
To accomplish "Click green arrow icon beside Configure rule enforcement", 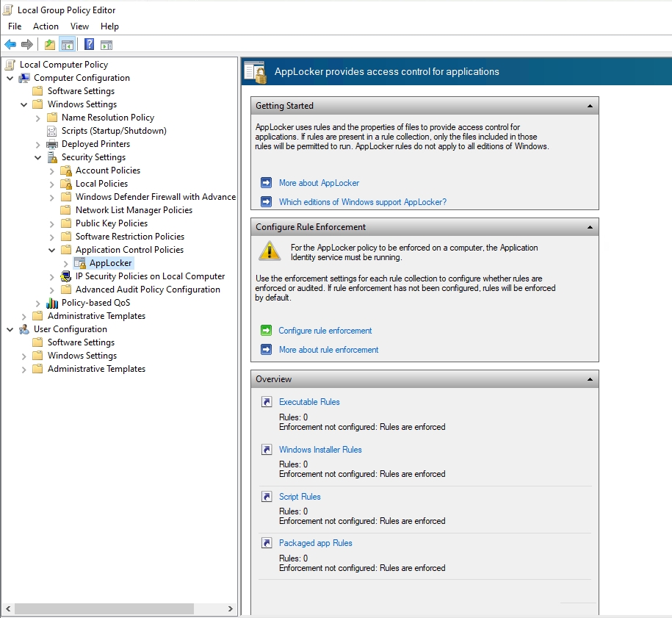I will pos(267,331).
